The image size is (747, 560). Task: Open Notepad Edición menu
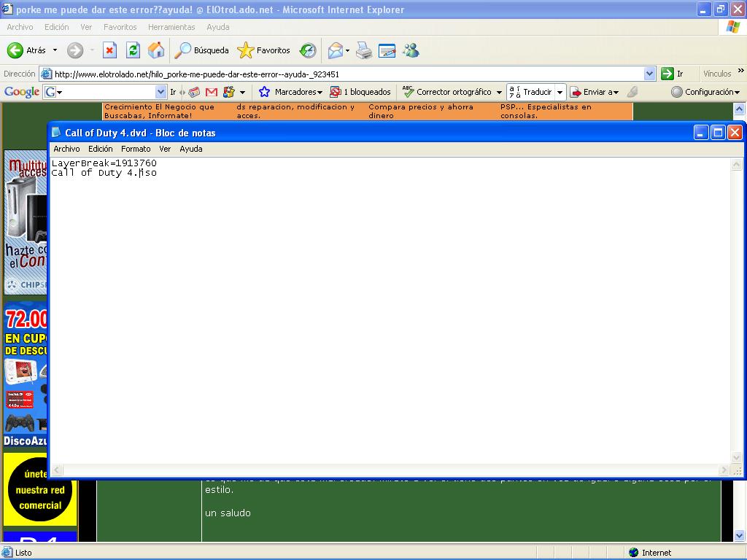(x=101, y=149)
